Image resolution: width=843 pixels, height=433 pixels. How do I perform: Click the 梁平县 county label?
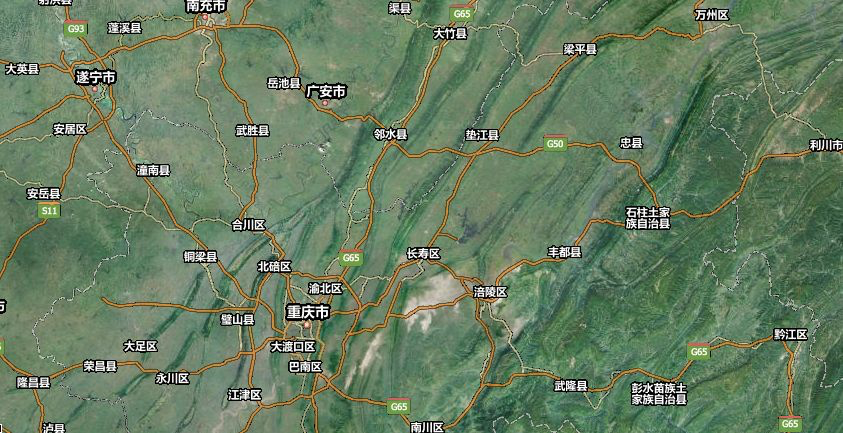pos(580,49)
